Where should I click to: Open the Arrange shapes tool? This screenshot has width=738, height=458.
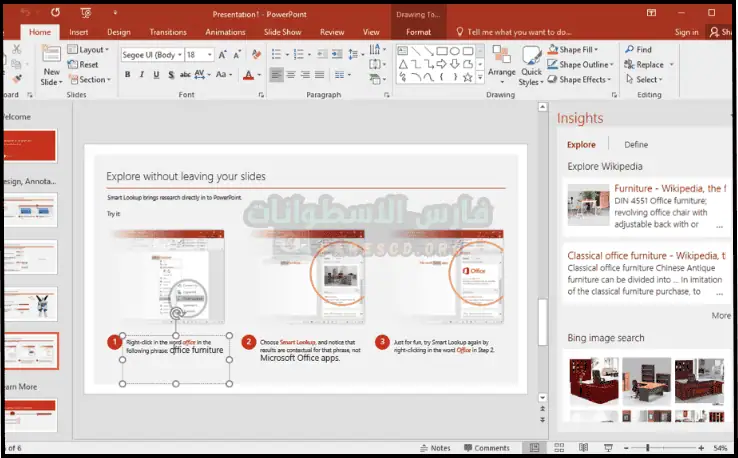[x=501, y=65]
